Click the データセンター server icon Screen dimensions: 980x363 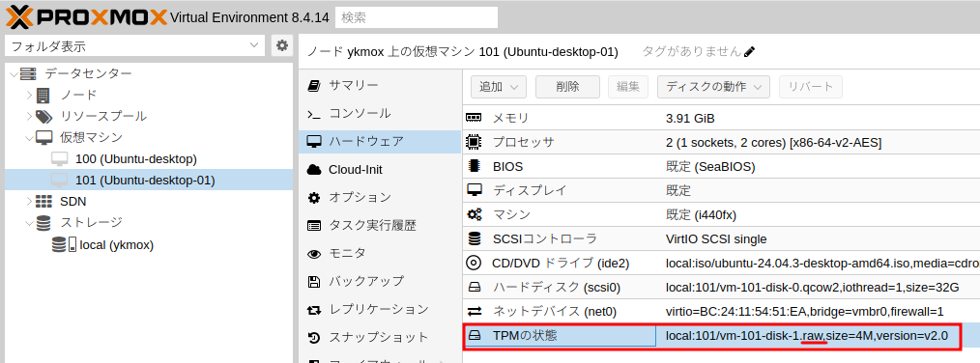(28, 73)
